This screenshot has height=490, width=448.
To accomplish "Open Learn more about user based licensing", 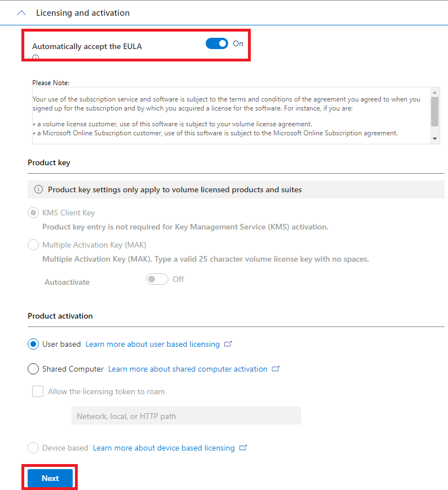I will tap(152, 344).
